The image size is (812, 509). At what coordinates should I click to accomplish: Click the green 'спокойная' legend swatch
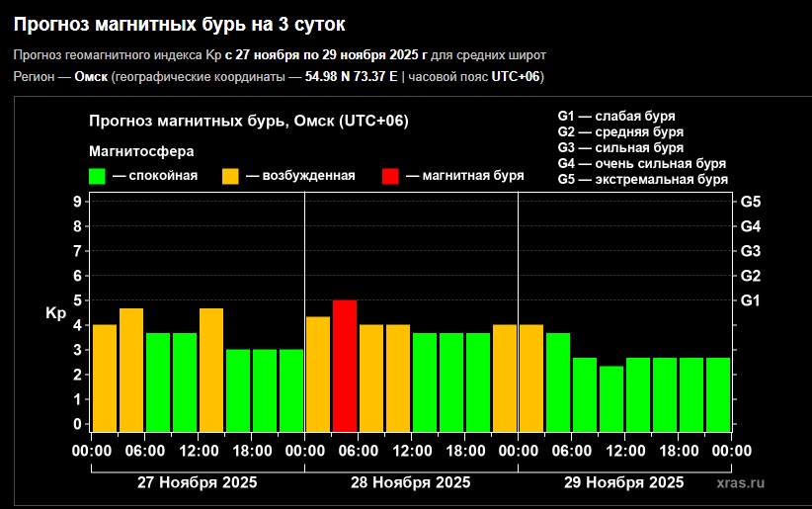pyautogui.click(x=97, y=177)
